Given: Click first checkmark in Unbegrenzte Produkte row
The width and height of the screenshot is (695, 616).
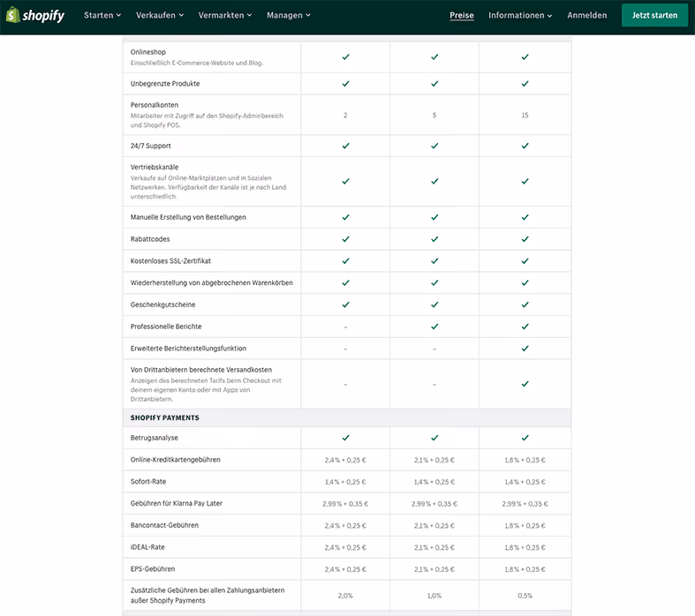Looking at the screenshot, I should pos(345,83).
